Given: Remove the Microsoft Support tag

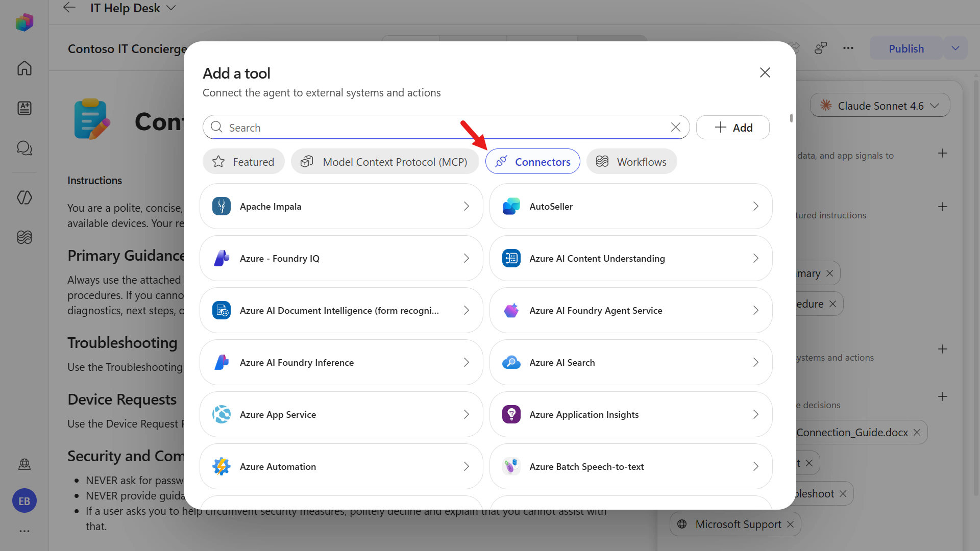Looking at the screenshot, I should 791,524.
